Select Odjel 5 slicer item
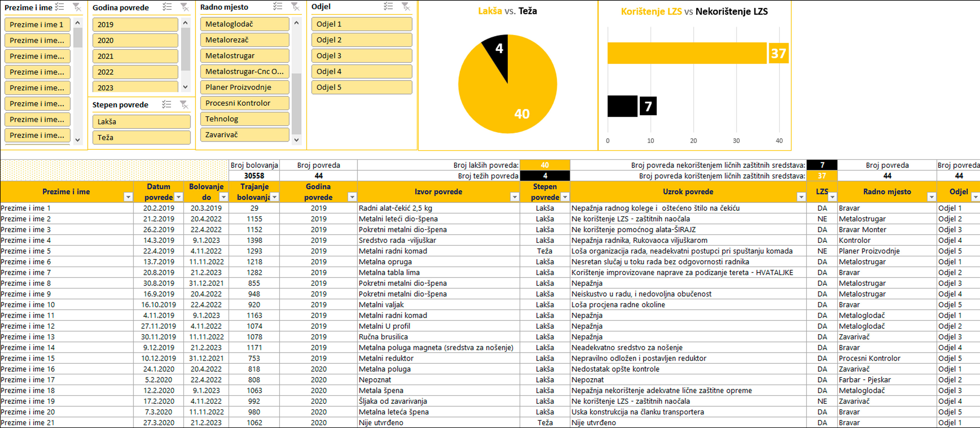Screen dimensions: 980x428 (x=361, y=87)
